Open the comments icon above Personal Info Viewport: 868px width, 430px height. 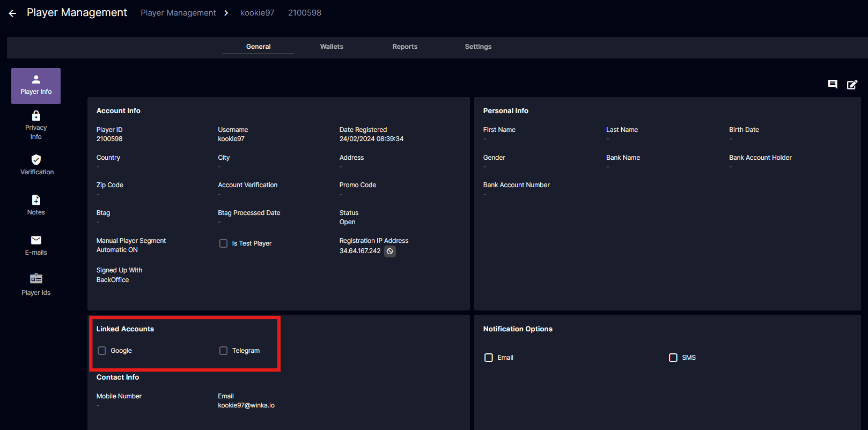click(833, 84)
